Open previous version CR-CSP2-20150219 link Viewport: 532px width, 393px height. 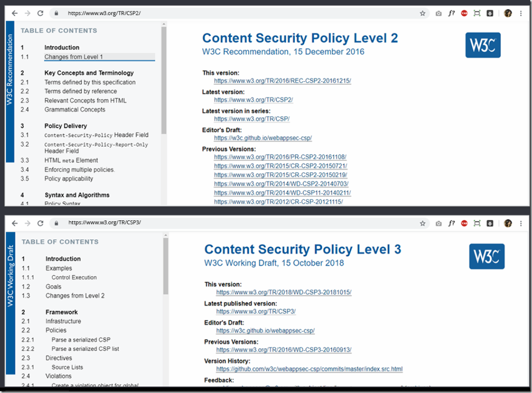pos(281,174)
